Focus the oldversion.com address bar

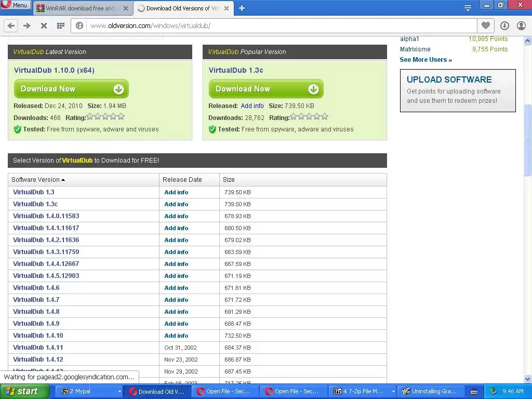pos(282,25)
